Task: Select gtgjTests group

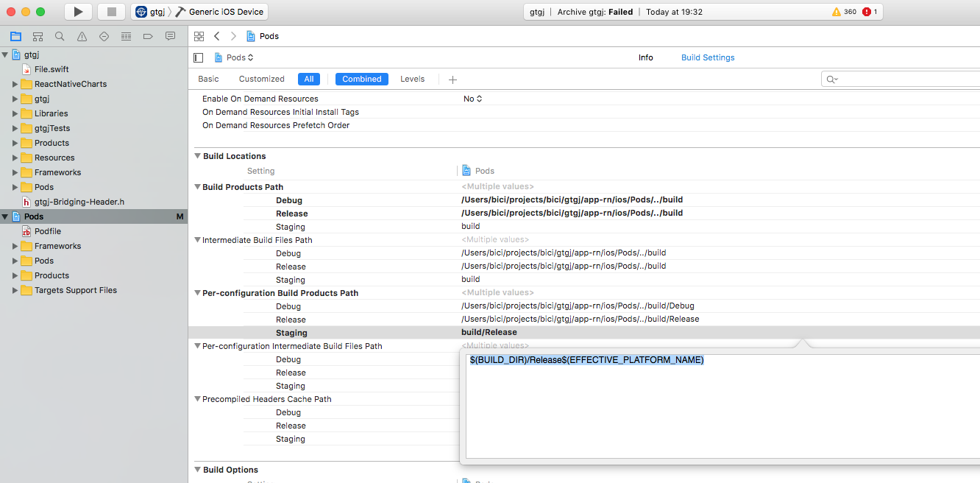Action: (x=52, y=128)
